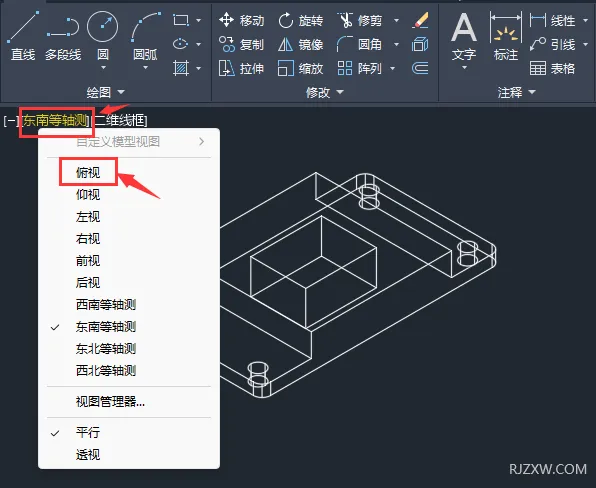Expand the Draw (绘图) panel

(106, 92)
